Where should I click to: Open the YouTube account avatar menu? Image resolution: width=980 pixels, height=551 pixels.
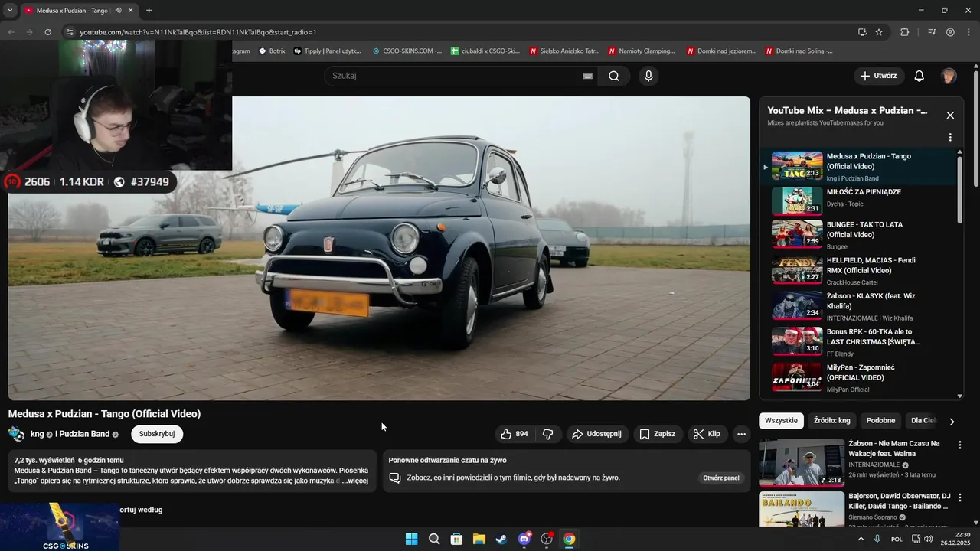(x=949, y=76)
